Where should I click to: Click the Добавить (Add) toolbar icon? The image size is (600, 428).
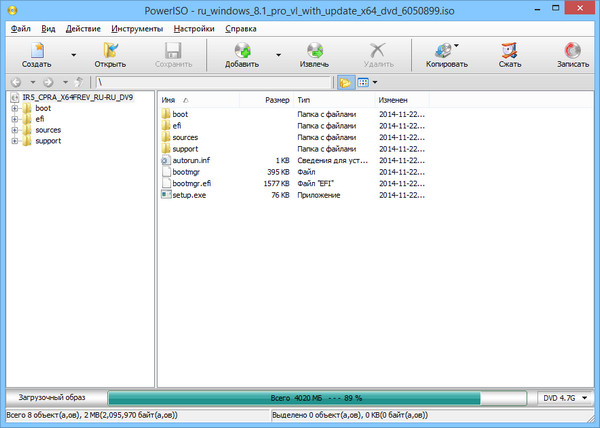click(x=241, y=52)
